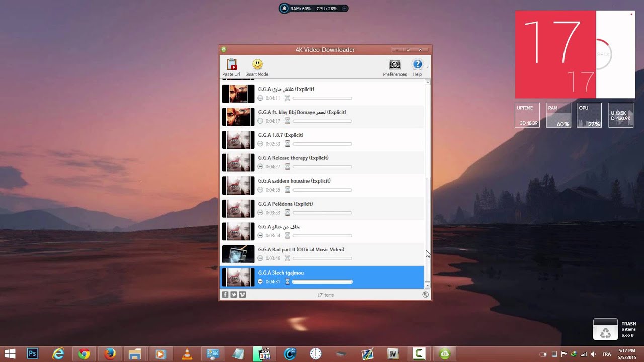
Task: Click title 'G.G.A Bad part II (Official Music Video)'
Action: tap(301, 250)
